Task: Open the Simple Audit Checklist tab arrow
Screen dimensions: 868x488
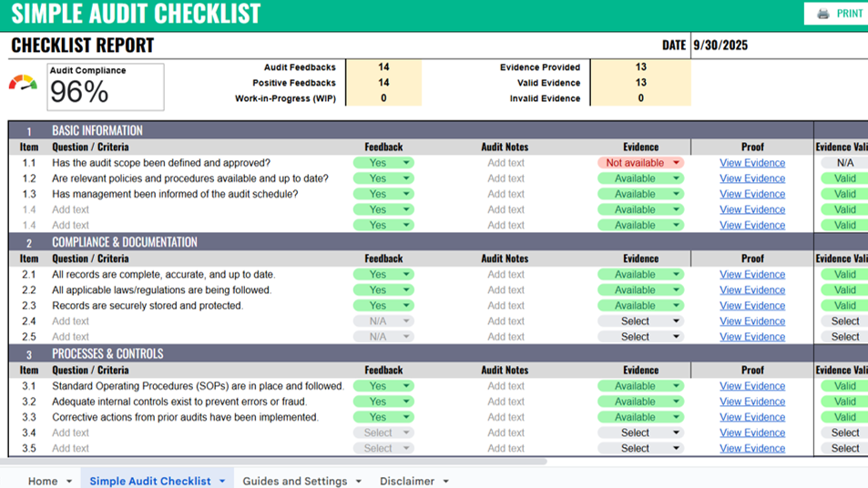Action: tap(222, 482)
